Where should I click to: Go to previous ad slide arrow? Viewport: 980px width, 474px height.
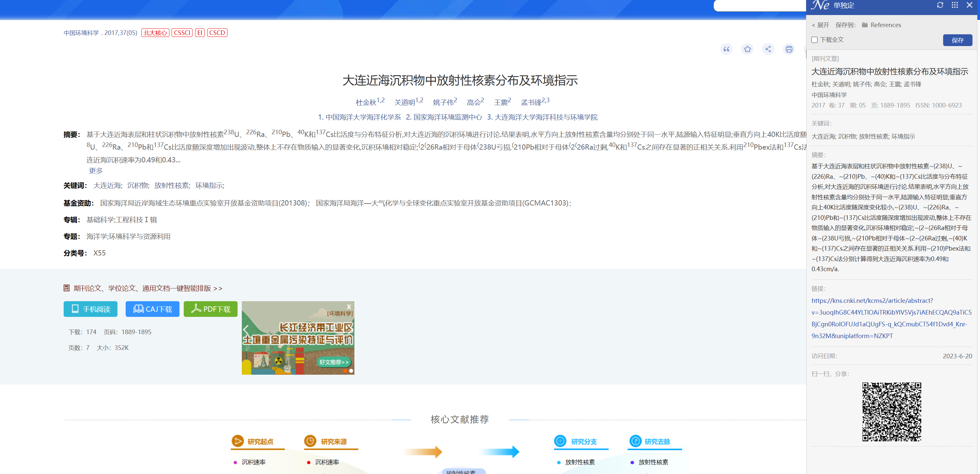tap(246, 330)
